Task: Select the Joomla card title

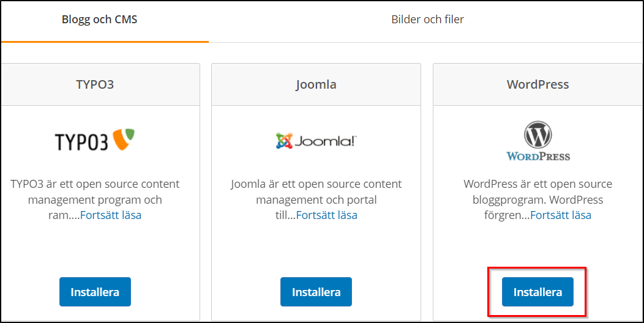Action: coord(316,84)
